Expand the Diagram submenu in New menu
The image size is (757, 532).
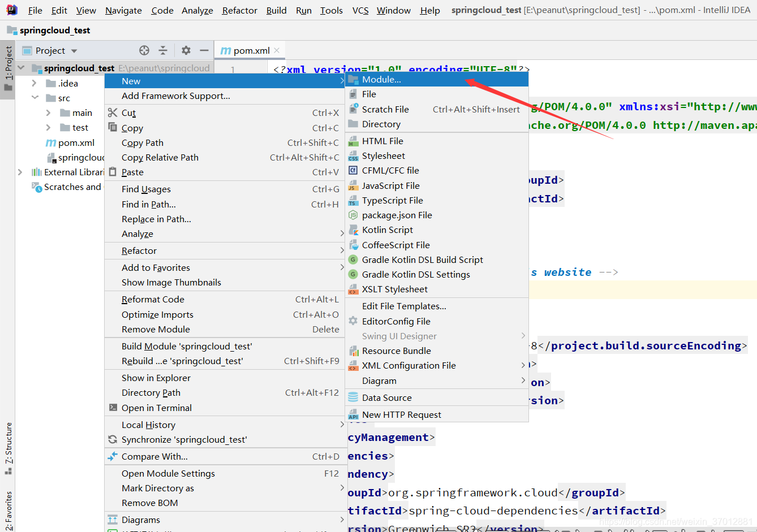pos(437,380)
